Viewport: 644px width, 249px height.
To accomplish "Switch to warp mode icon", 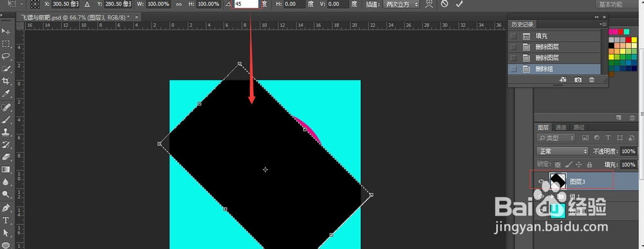I will [429, 4].
